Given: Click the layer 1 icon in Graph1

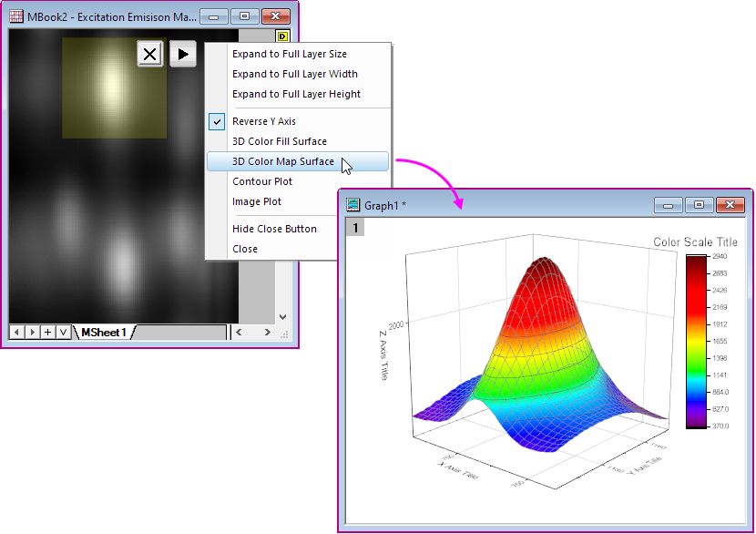Looking at the screenshot, I should (x=353, y=227).
